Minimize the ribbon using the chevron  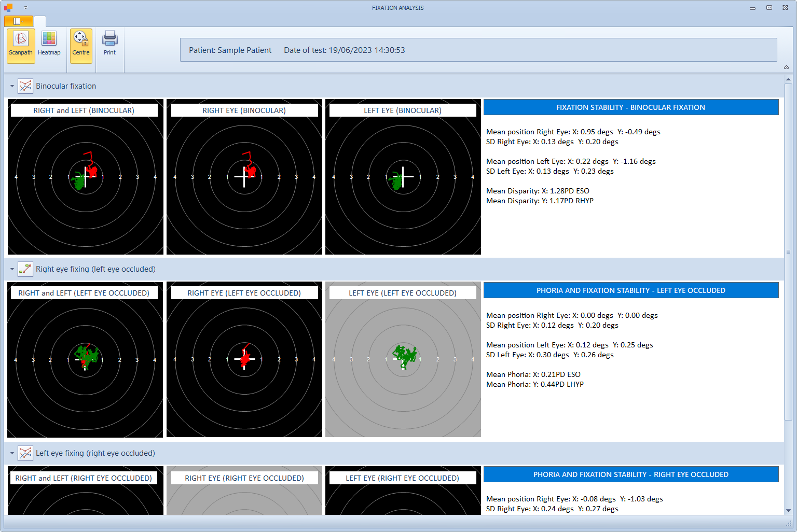coord(786,67)
